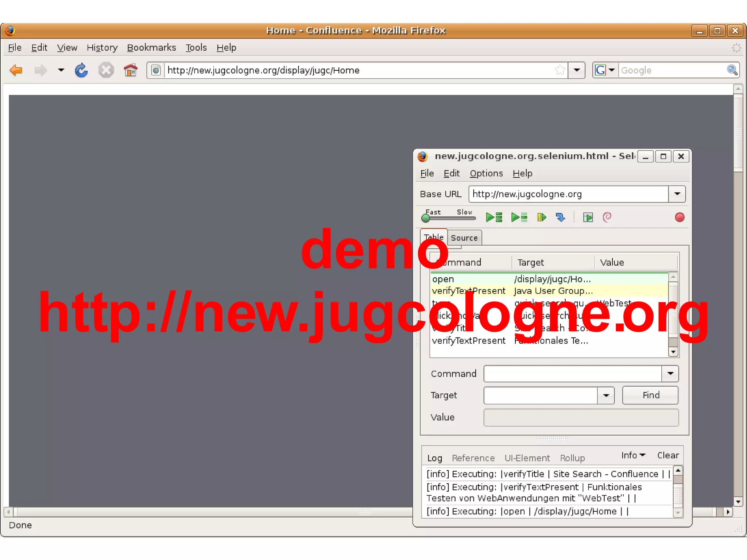Clear the Selenium log output

point(668,455)
